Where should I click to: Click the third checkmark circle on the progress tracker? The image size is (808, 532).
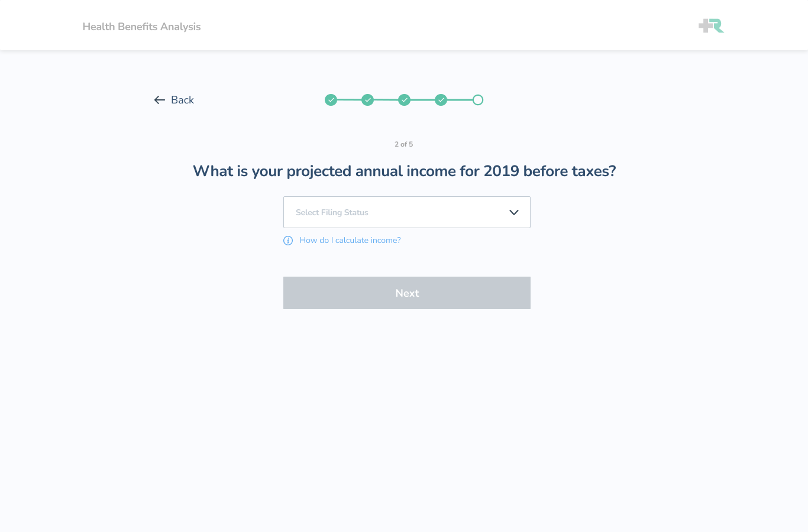point(405,100)
